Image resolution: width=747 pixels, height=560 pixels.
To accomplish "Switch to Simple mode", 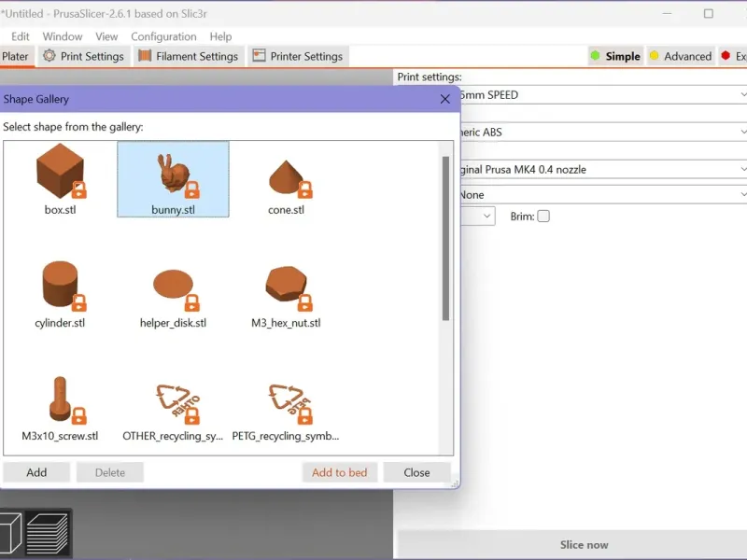I will point(615,56).
